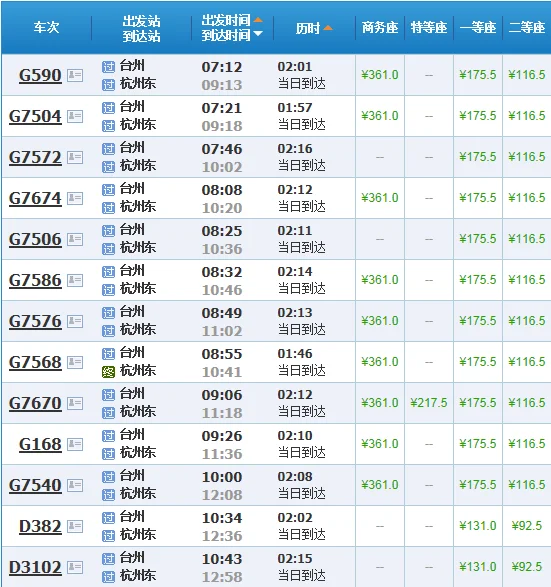Click pass-through icon beside 台州 in G168 row
The height and width of the screenshot is (587, 551).
(x=109, y=436)
